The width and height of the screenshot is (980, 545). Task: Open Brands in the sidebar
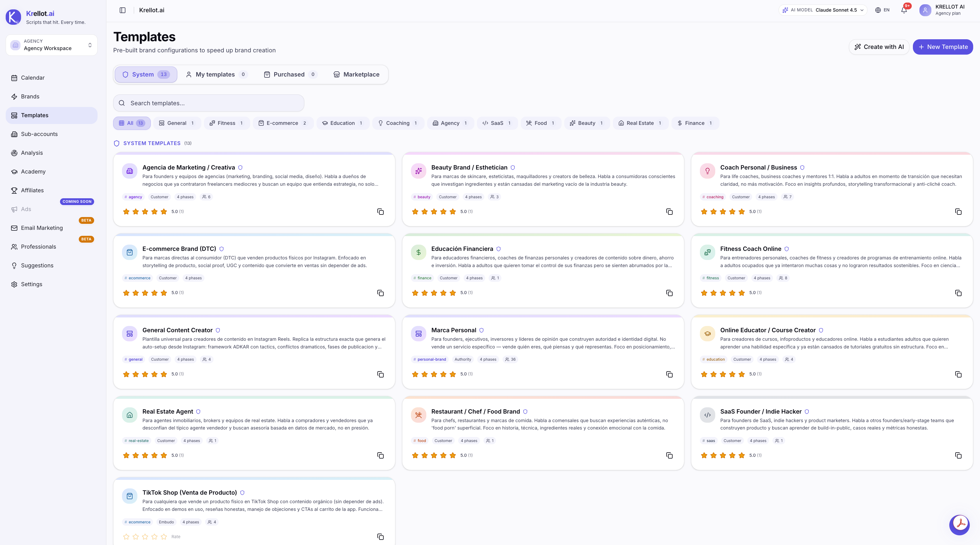click(x=52, y=97)
